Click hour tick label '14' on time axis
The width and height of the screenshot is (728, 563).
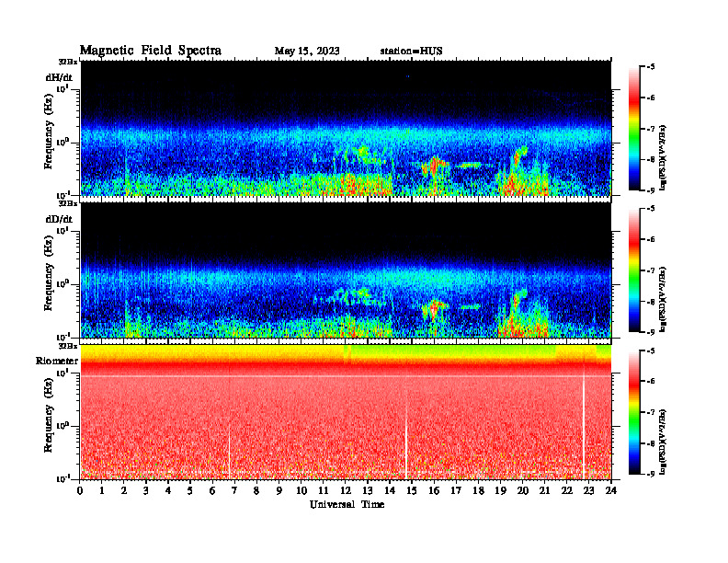(390, 491)
